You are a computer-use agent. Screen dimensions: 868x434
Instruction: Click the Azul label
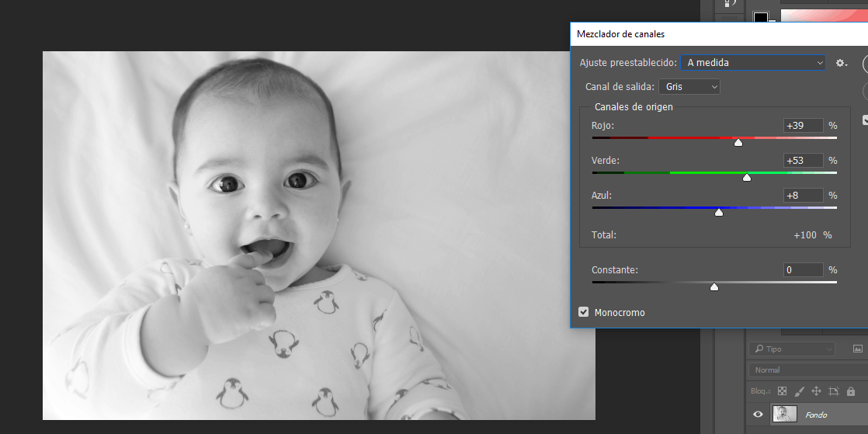601,196
